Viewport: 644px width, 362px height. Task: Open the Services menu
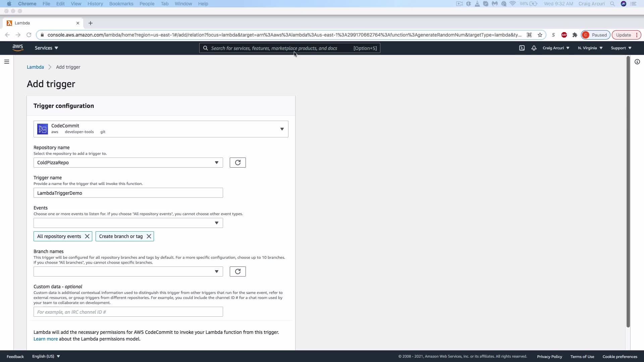click(x=46, y=48)
